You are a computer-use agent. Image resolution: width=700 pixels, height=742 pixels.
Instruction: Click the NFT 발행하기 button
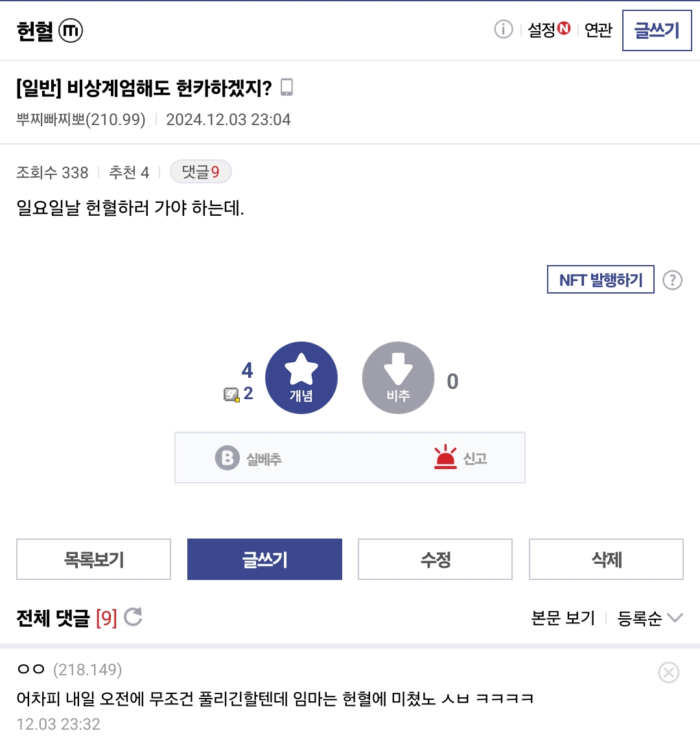[601, 280]
